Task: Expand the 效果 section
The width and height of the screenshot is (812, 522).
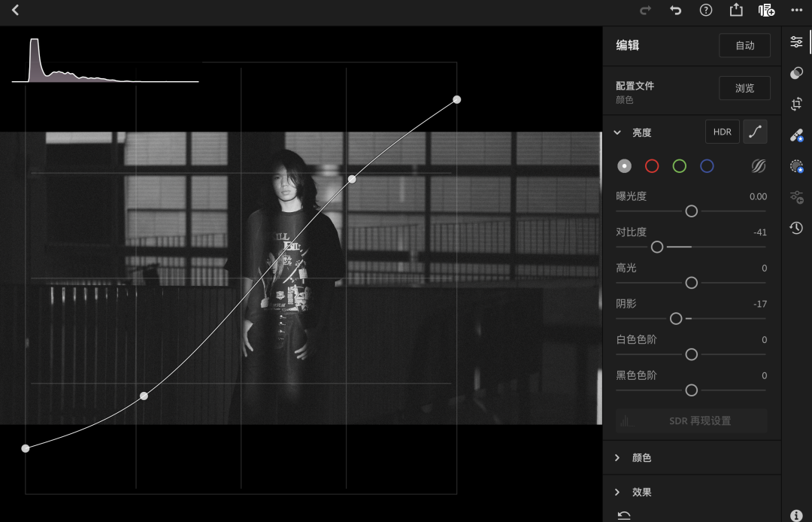Action: pyautogui.click(x=617, y=492)
